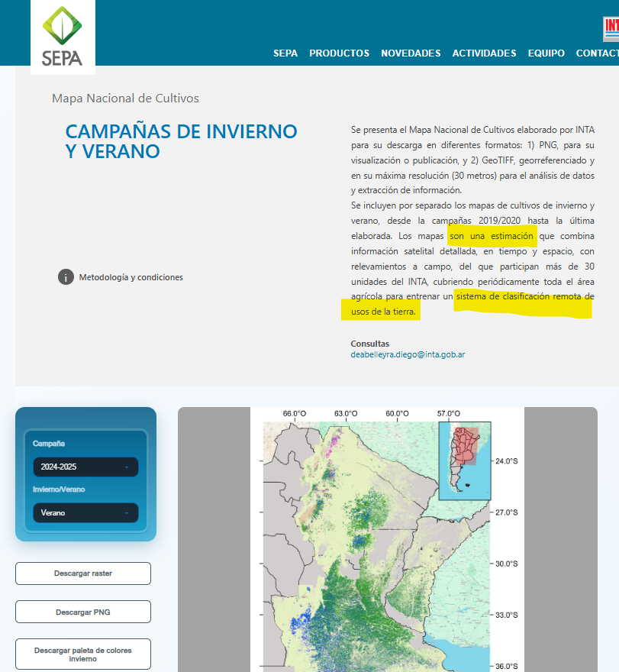The width and height of the screenshot is (619, 672).
Task: Click the 36.0°S latitude label
Action: click(506, 667)
